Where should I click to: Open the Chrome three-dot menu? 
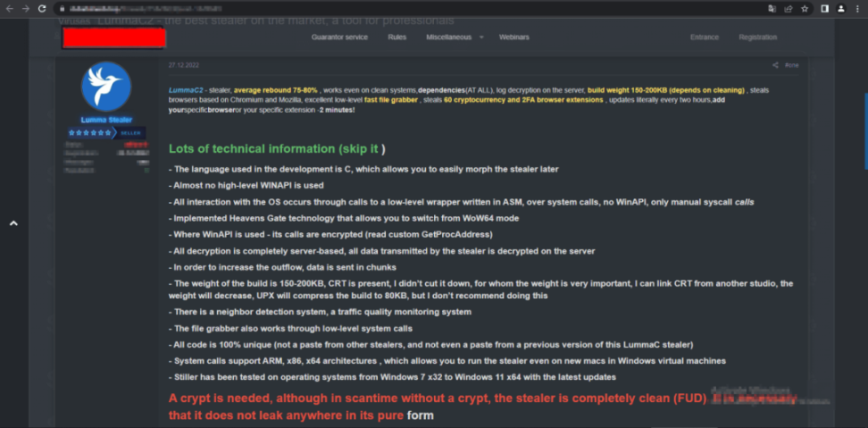(x=857, y=9)
